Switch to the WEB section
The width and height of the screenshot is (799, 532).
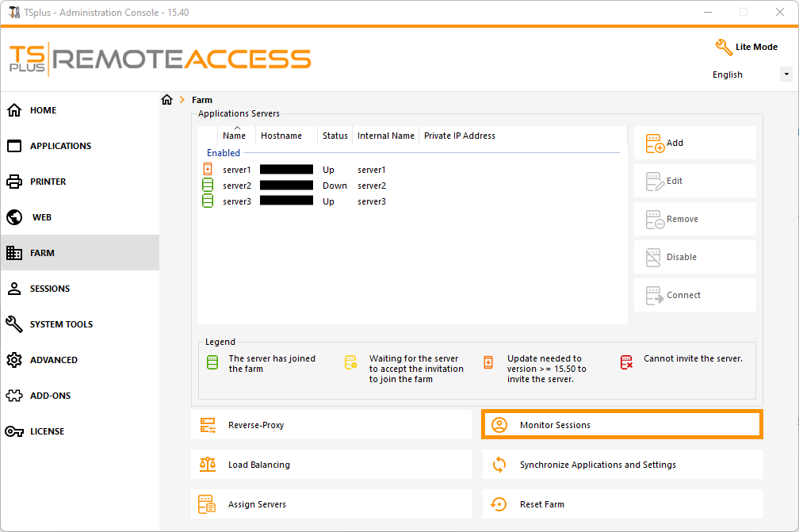coord(80,217)
